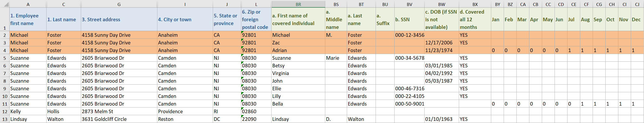Select column L header
644x123 pixels.
pos(256,4)
